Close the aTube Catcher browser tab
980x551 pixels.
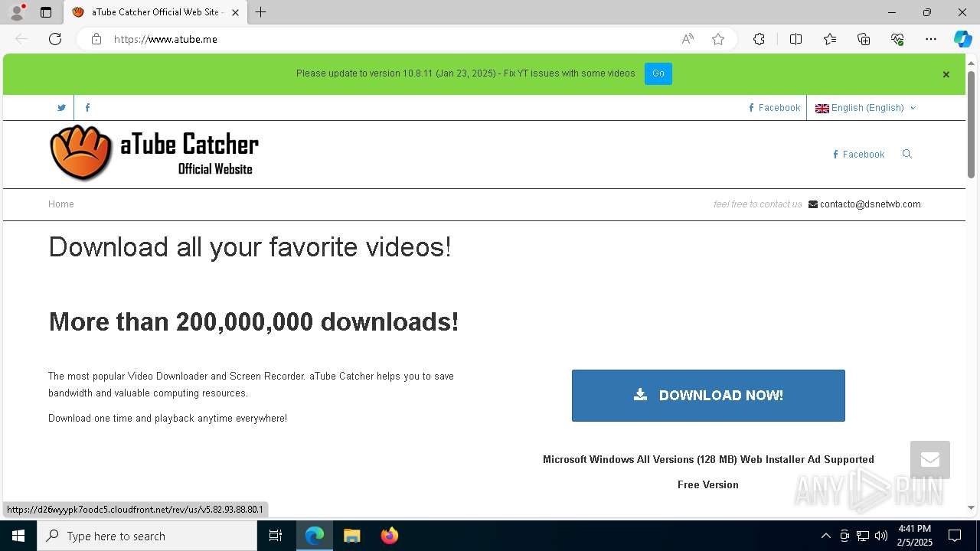pyautogui.click(x=235, y=12)
